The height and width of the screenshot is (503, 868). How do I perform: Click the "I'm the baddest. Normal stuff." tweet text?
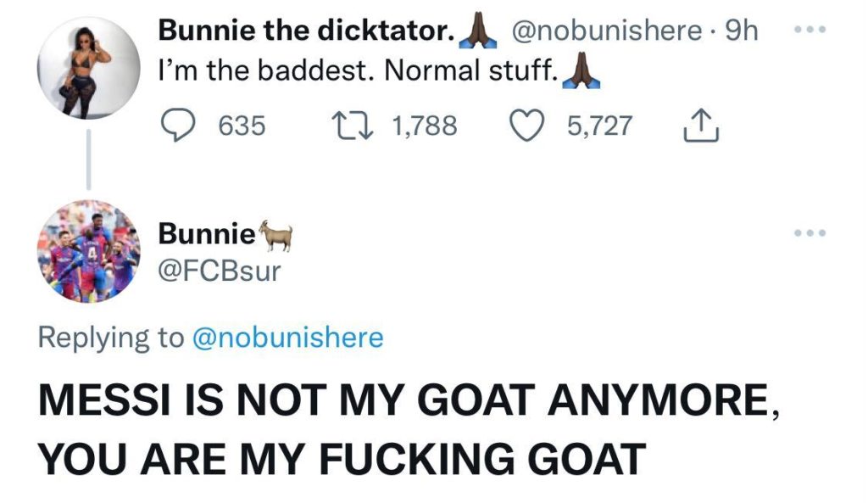click(356, 71)
